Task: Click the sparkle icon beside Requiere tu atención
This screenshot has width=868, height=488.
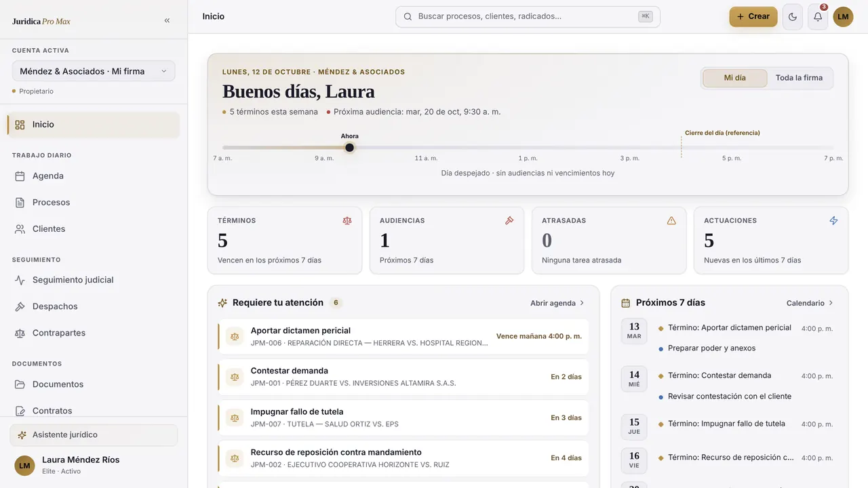Action: tap(222, 303)
